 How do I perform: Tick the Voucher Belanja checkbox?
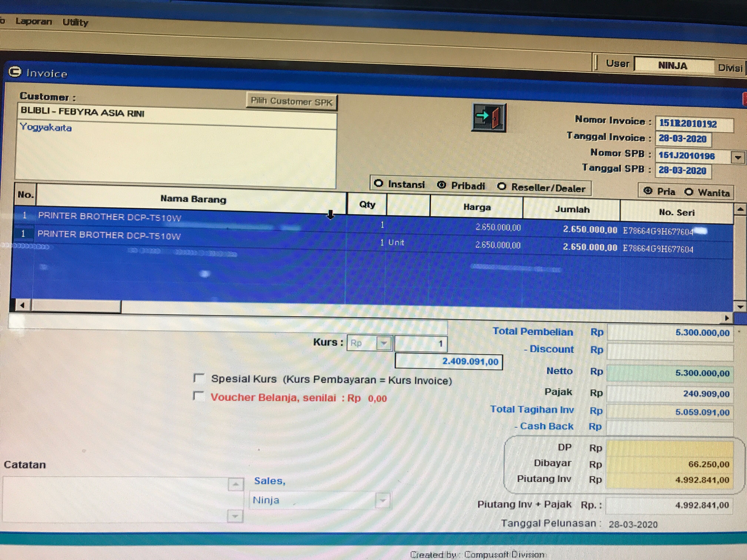tap(198, 396)
